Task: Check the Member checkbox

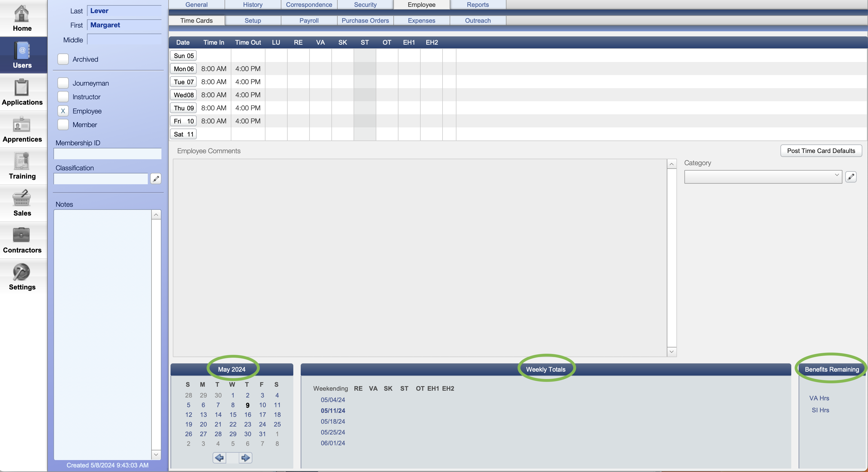Action: click(63, 125)
